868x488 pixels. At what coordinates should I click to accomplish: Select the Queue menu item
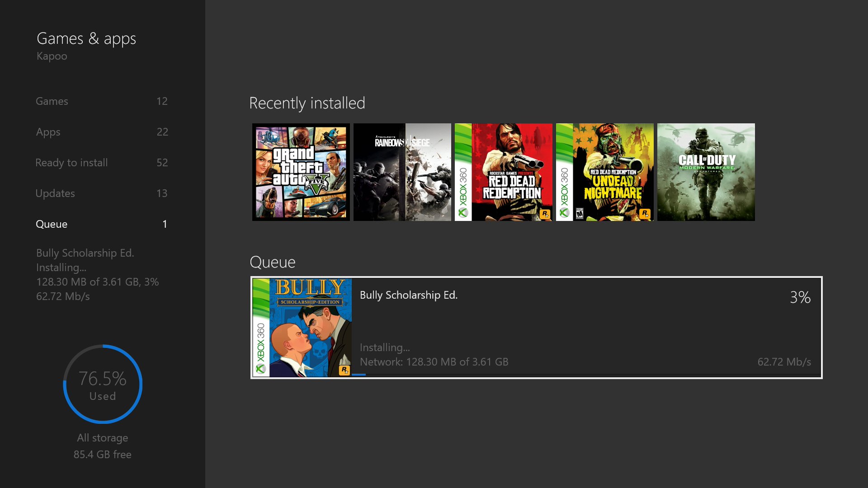[x=102, y=224]
